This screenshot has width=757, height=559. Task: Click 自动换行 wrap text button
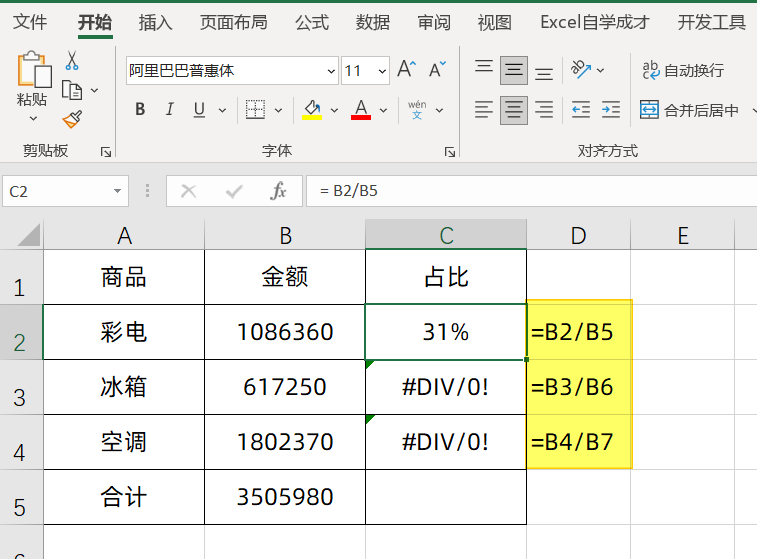pyautogui.click(x=683, y=70)
